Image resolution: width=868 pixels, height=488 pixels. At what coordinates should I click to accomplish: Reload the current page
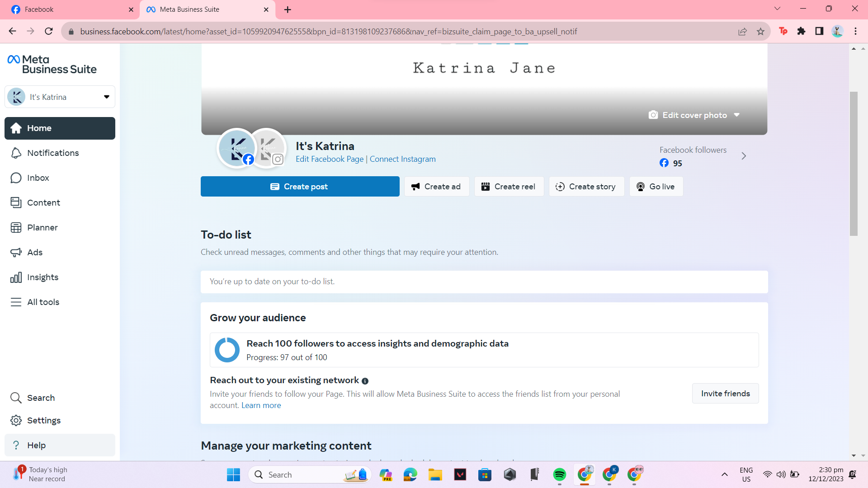click(49, 32)
